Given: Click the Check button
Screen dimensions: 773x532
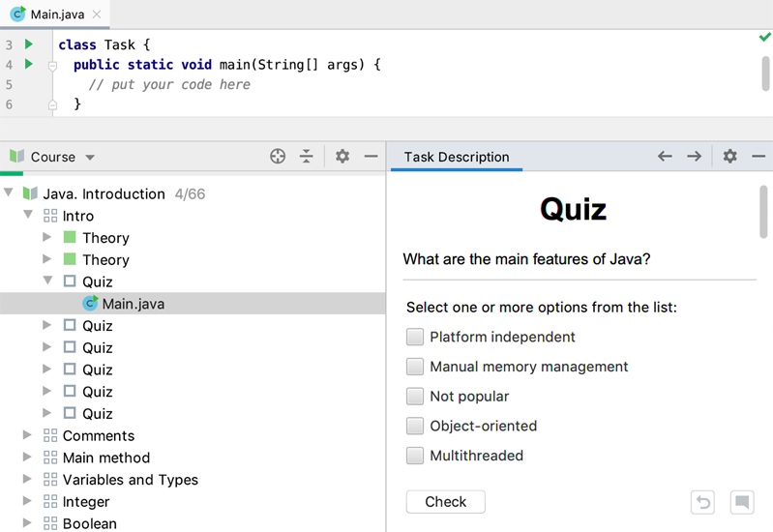Looking at the screenshot, I should (x=446, y=502).
